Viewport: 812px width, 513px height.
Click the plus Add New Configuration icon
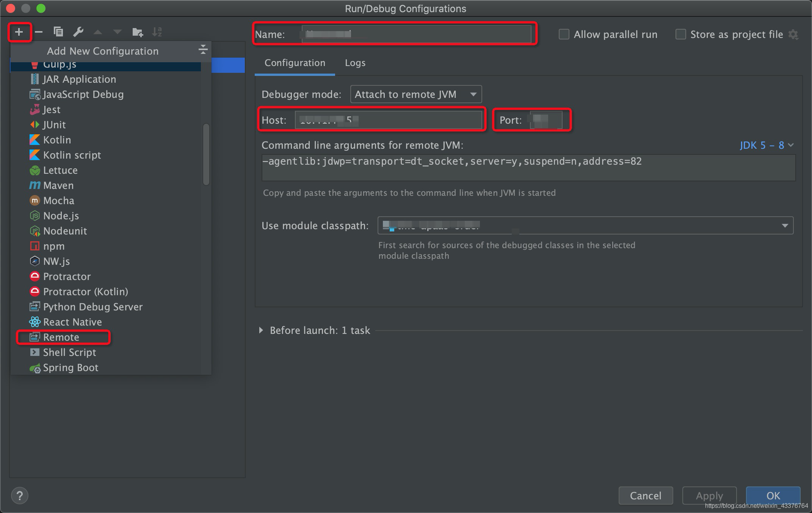coord(19,32)
